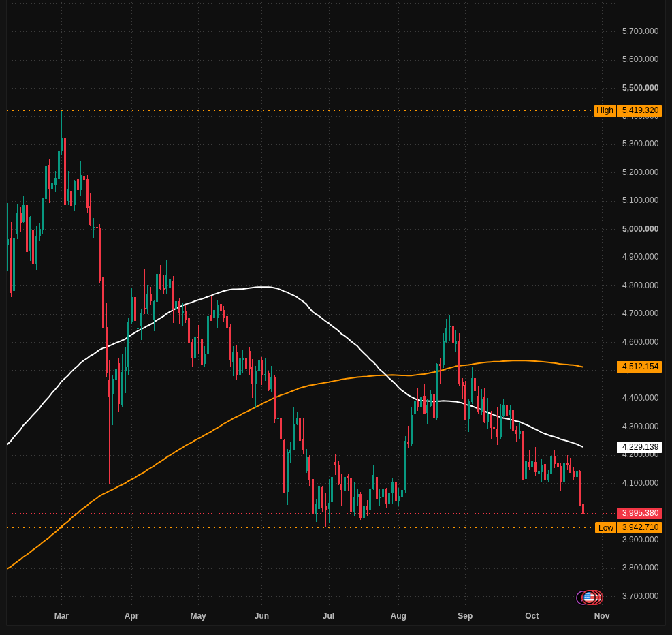
Task: Click the 5,000.000 price axis label
Action: coord(640,229)
